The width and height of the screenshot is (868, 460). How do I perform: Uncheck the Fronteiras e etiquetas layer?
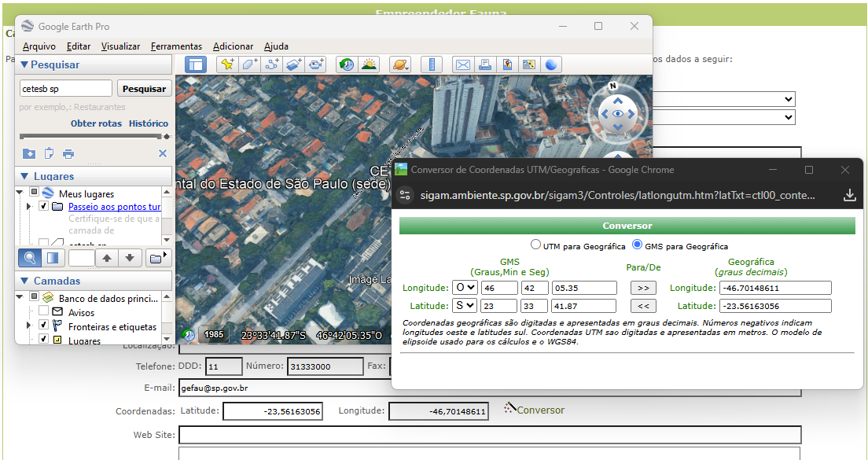pos(44,326)
